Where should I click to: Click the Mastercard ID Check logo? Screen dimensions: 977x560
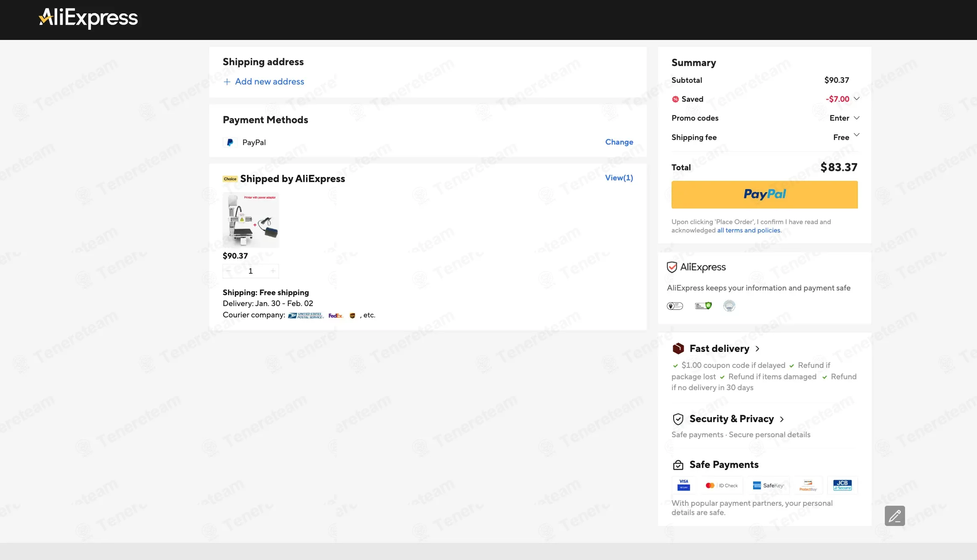[x=722, y=485]
